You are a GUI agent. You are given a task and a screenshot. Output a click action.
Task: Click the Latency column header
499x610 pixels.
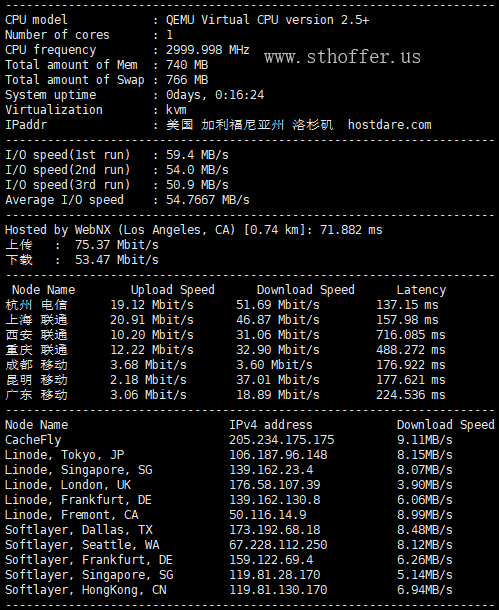coord(421,290)
